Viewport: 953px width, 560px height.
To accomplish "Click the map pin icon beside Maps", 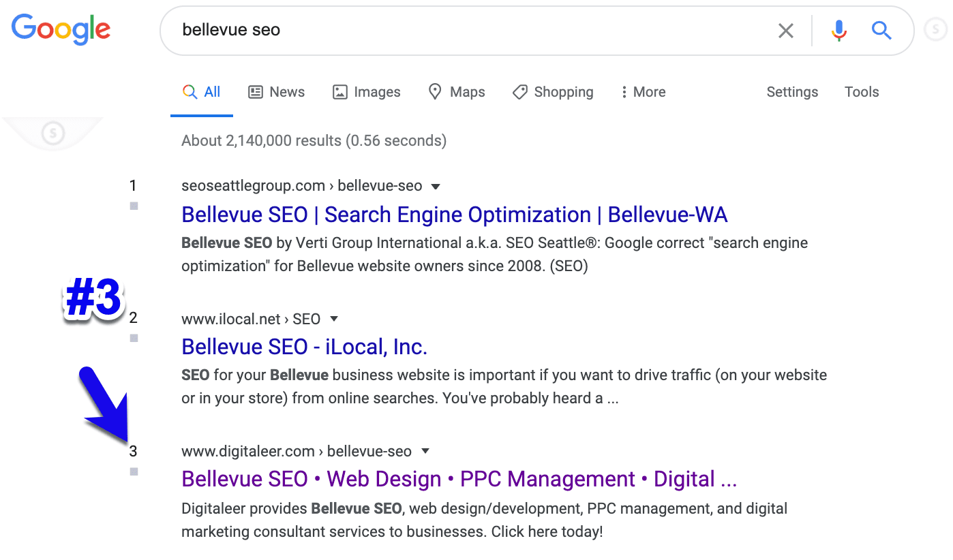I will pyautogui.click(x=435, y=91).
